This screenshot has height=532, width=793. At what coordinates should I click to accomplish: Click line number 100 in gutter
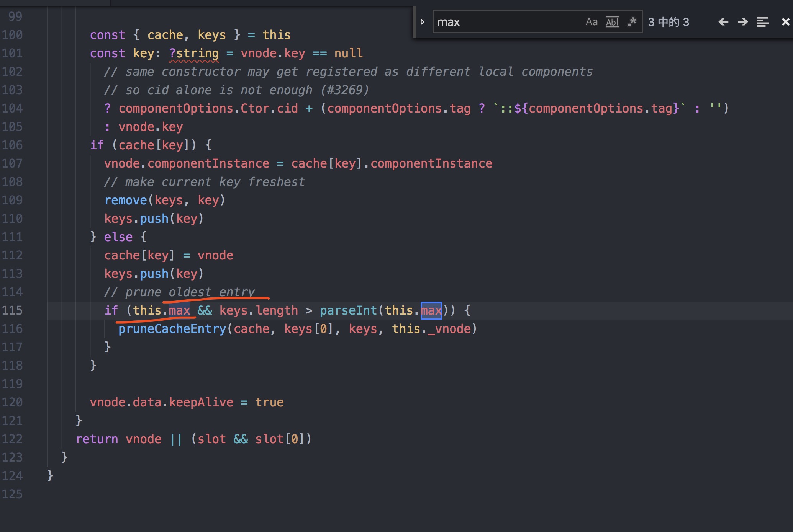click(12, 35)
